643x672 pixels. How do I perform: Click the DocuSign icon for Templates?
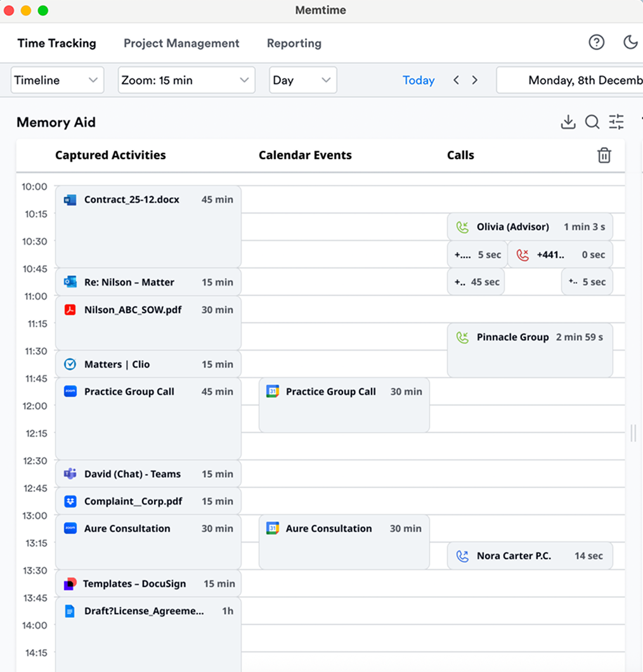pyautogui.click(x=70, y=584)
